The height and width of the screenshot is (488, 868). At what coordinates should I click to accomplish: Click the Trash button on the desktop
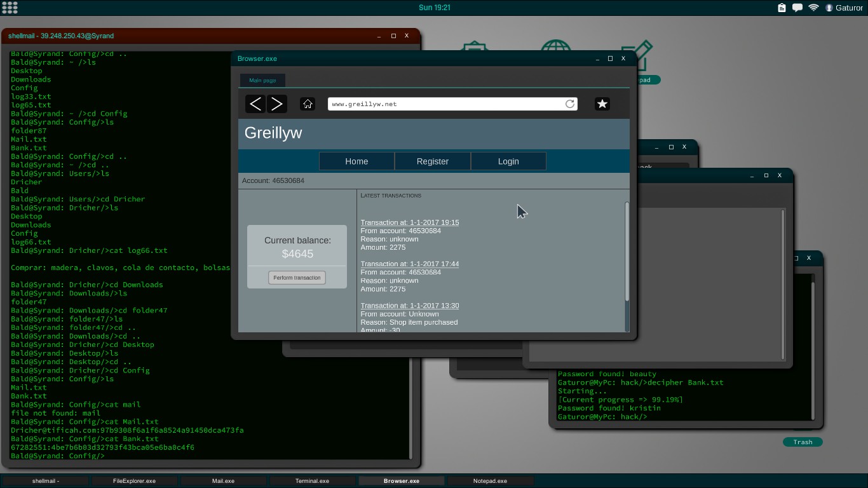tap(803, 442)
